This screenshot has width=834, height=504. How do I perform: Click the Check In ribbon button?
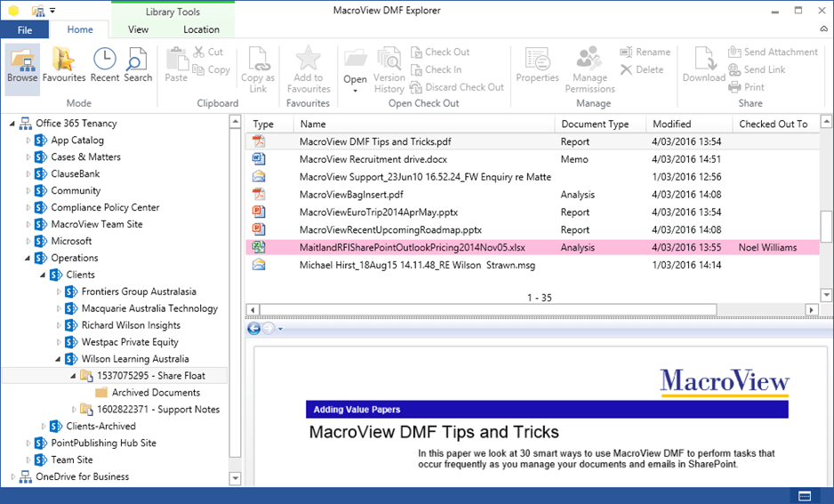[436, 69]
